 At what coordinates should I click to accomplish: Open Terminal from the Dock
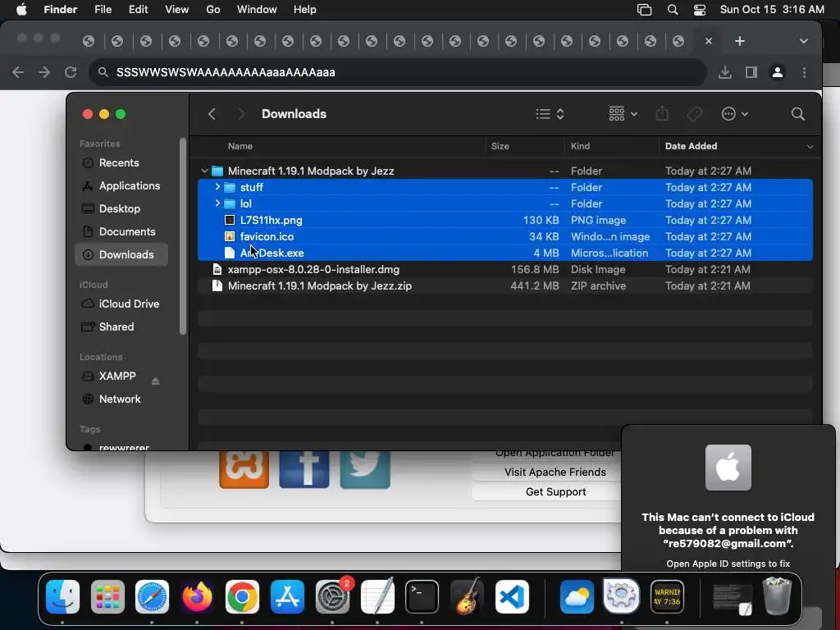(422, 597)
